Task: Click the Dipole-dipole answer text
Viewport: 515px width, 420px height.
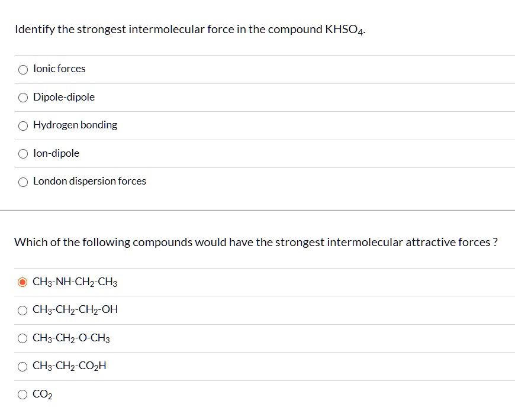Action: pos(65,97)
